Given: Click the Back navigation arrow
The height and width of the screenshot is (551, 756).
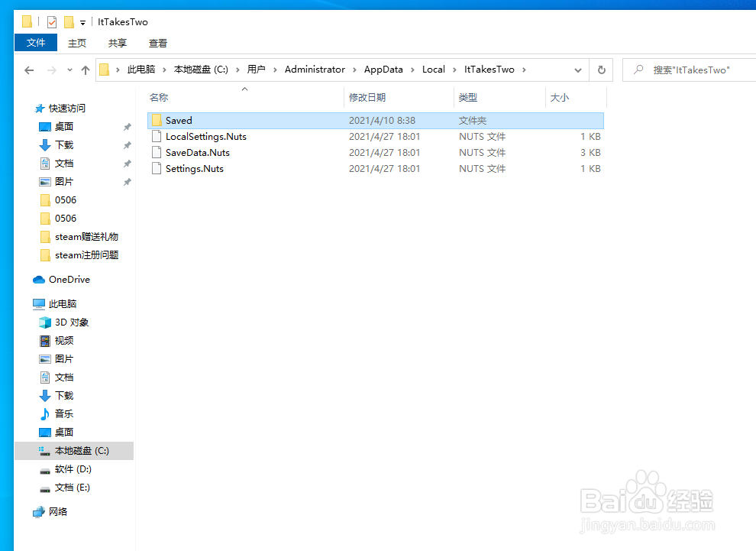Looking at the screenshot, I should tap(29, 70).
